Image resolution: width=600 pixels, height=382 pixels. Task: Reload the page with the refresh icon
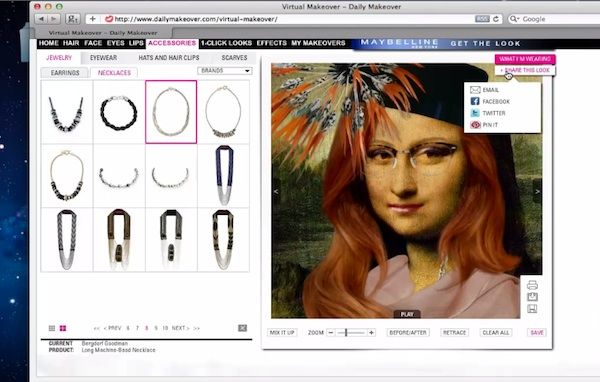pyautogui.click(x=496, y=19)
